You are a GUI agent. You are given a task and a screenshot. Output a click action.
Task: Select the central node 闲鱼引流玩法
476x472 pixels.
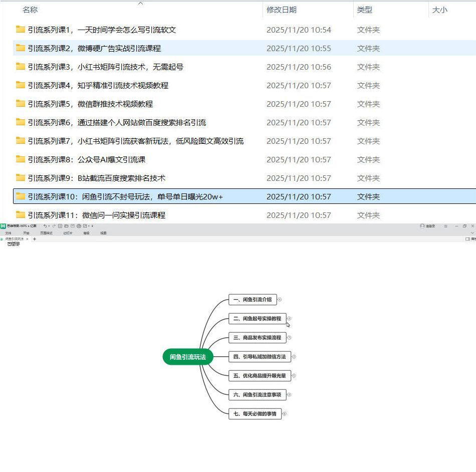187,357
